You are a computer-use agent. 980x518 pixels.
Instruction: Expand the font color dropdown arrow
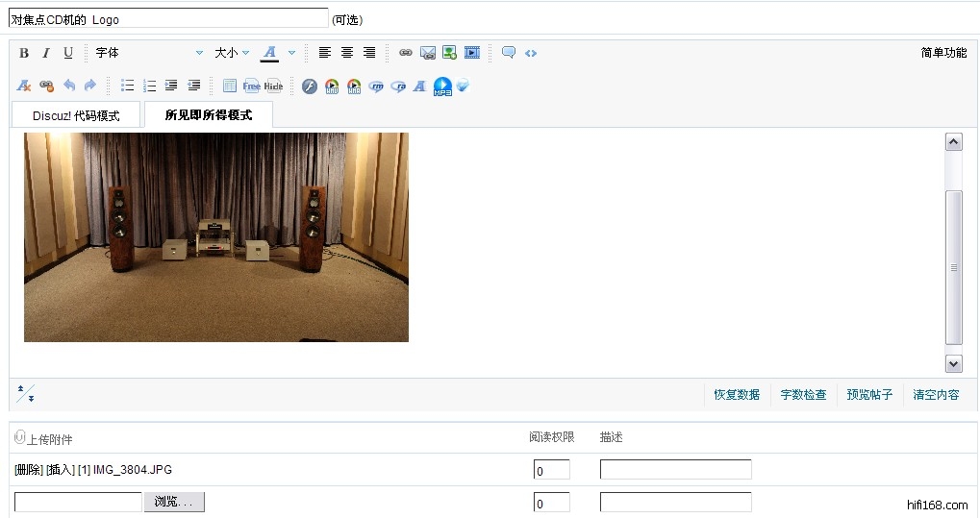(x=291, y=53)
